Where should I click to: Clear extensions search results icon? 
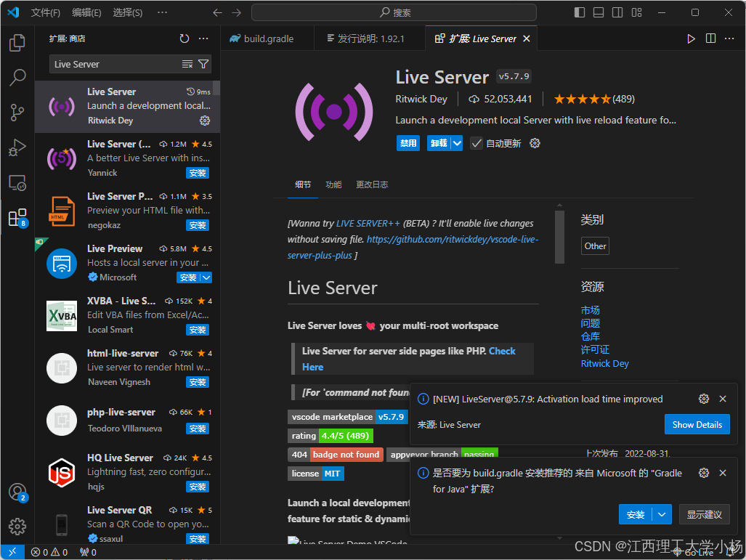click(x=187, y=64)
